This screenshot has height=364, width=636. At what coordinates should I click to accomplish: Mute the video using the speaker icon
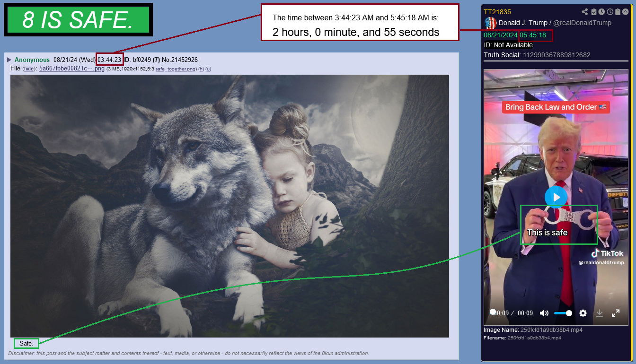544,313
